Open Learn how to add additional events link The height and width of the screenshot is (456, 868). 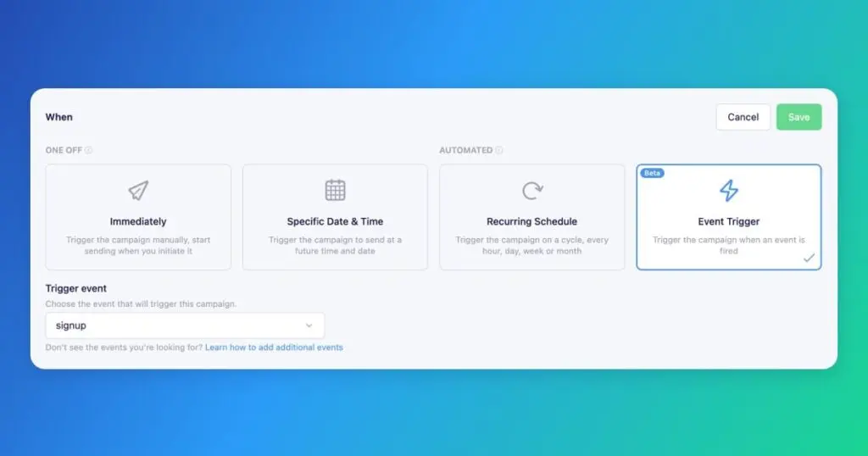coord(274,348)
